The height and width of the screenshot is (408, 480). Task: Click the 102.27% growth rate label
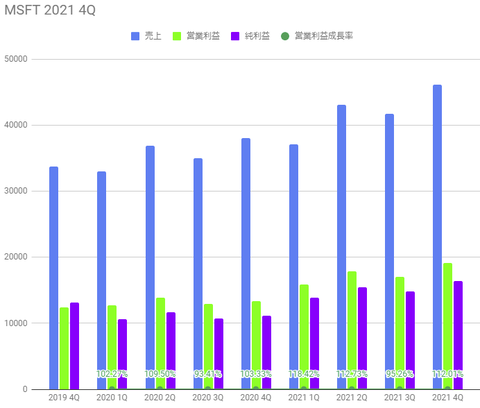click(112, 374)
